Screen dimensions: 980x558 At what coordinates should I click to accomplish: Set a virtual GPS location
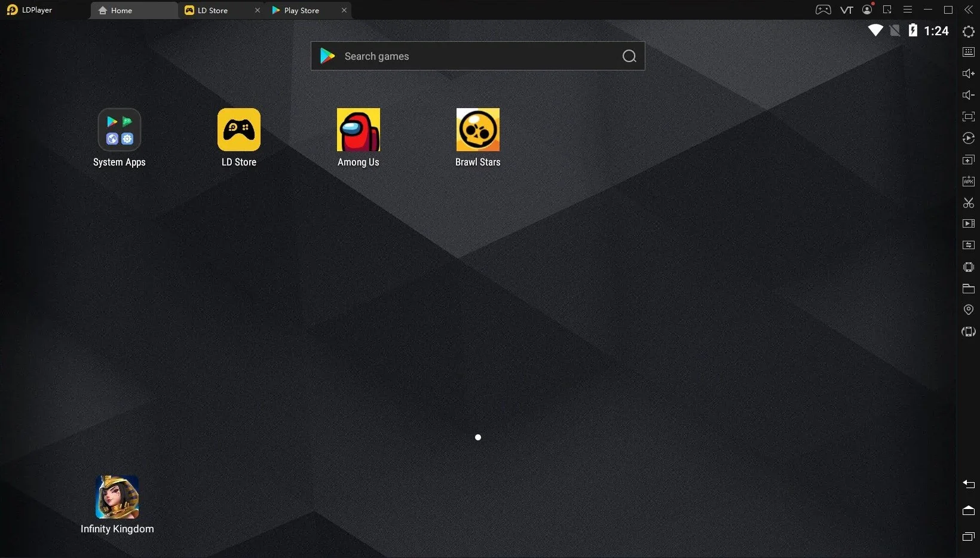point(968,309)
